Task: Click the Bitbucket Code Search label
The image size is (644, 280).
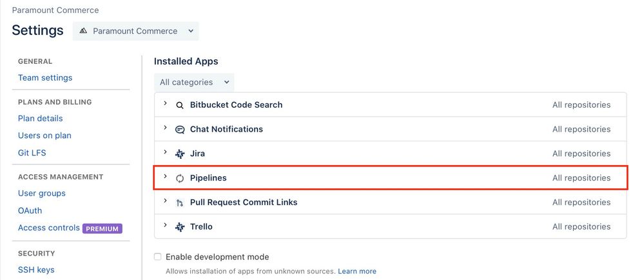Action: pos(236,105)
